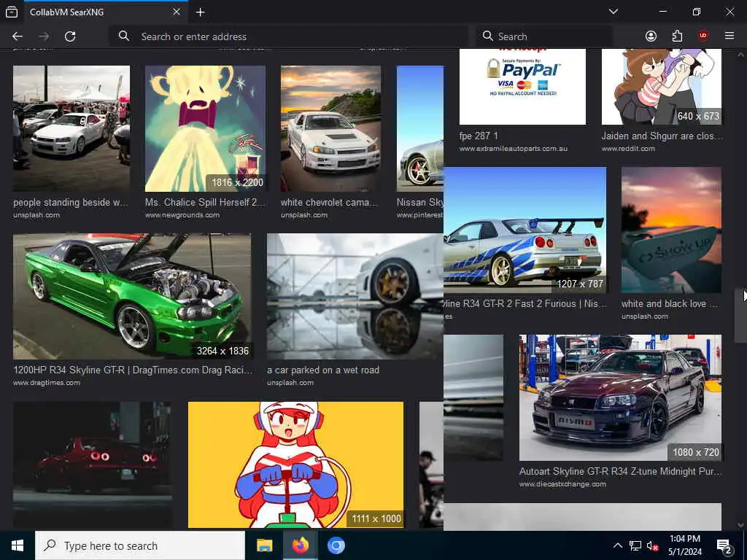
Task: Click the www.reddit.com source link
Action: pos(628,149)
